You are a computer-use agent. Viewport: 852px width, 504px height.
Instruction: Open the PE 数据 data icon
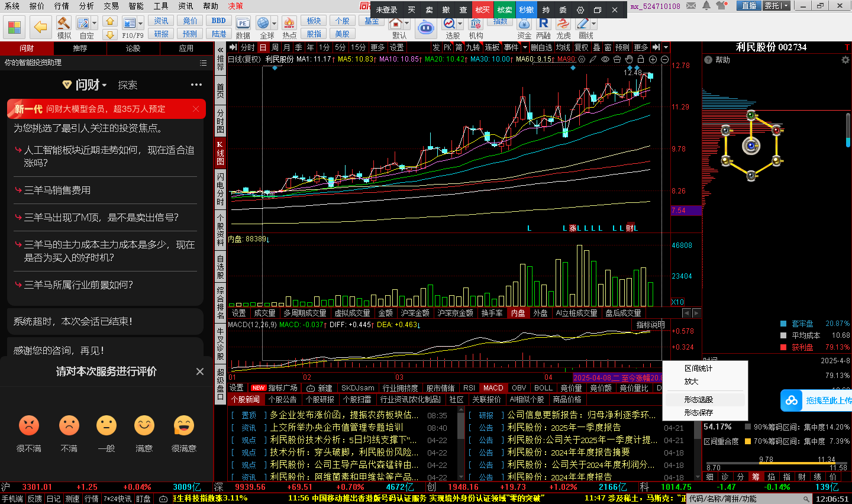pyautogui.click(x=243, y=23)
